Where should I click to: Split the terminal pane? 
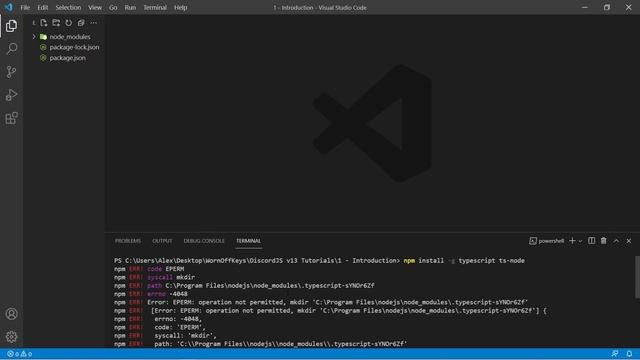pyautogui.click(x=591, y=241)
